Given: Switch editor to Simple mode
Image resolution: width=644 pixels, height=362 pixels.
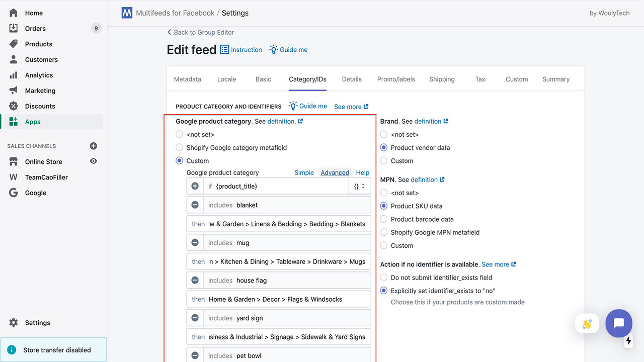Looking at the screenshot, I should click(304, 172).
